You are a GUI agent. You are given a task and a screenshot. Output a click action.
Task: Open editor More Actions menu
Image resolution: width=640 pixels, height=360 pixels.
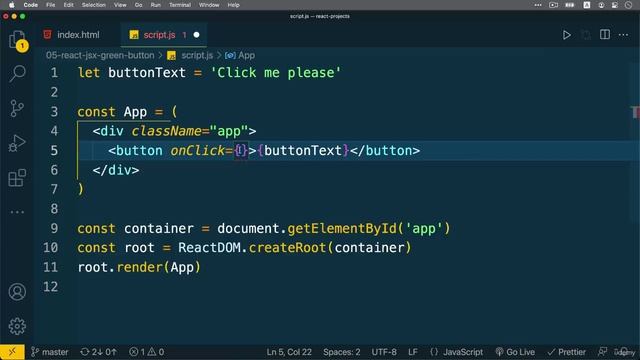[623, 35]
